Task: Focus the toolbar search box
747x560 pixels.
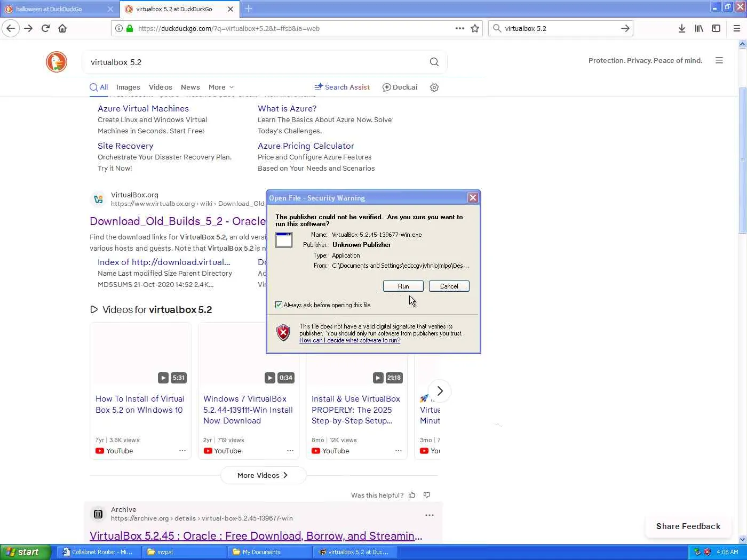Action: click(x=560, y=28)
